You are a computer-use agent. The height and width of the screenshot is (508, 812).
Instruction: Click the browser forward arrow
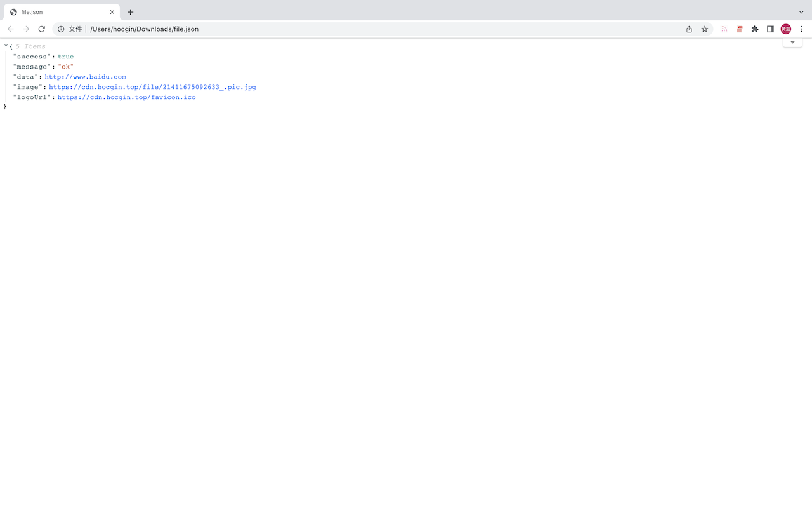coord(26,29)
